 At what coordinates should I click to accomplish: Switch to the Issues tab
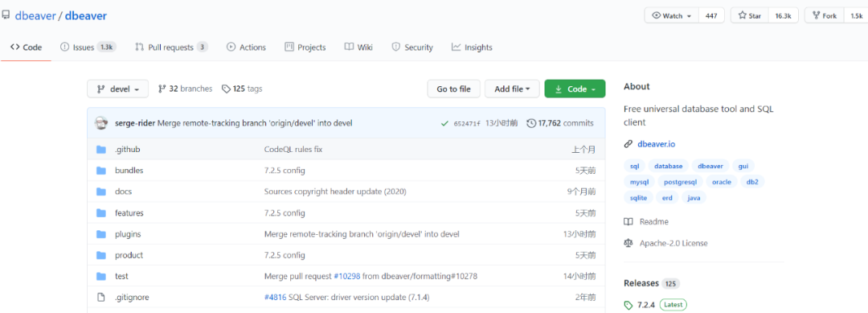[88, 47]
